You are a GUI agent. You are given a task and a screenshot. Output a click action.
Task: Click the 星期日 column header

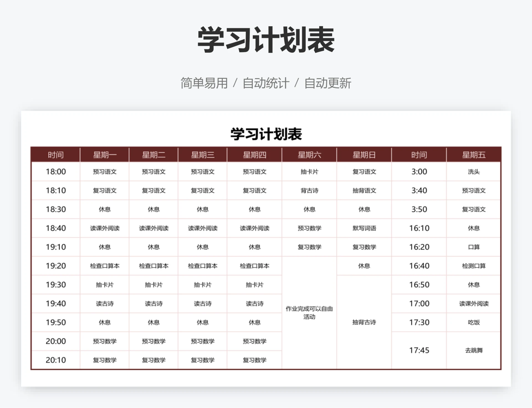364,155
